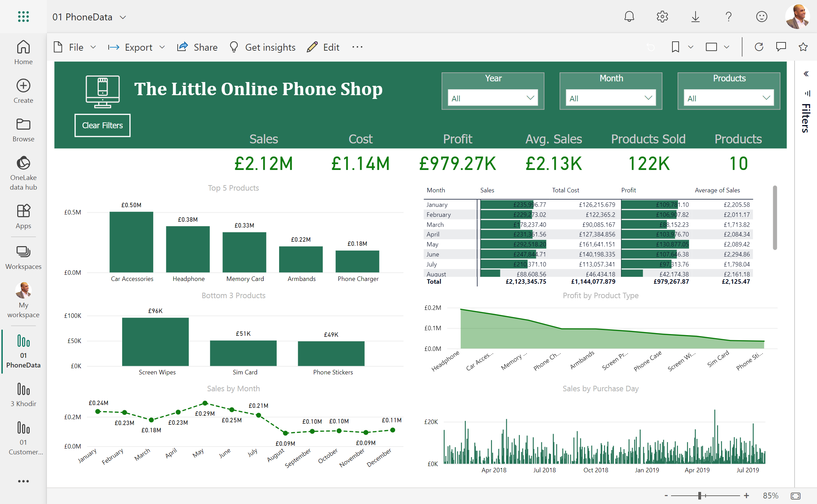Screen dimensions: 817x504
Task: Click Clear Filters button
Action: point(102,125)
